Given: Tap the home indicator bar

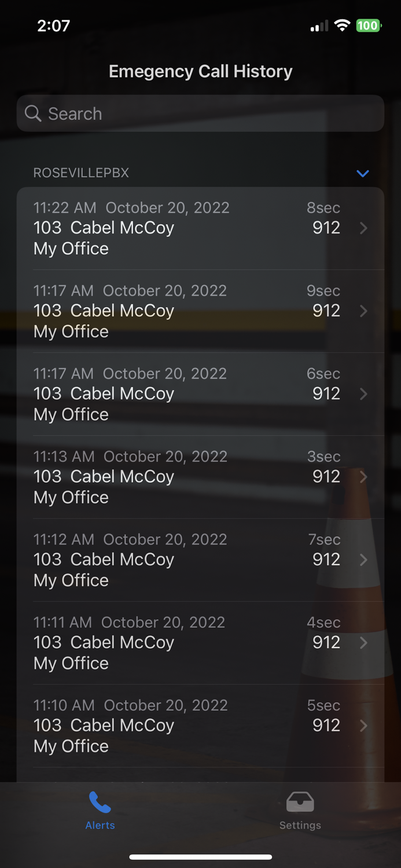Looking at the screenshot, I should tap(200, 857).
